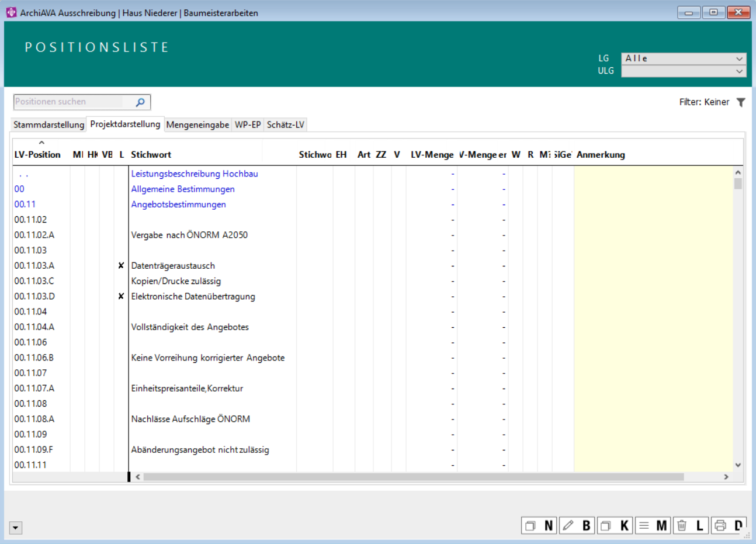The width and height of the screenshot is (756, 544).
Task: Select Vollständigkeit des Angebotes row
Action: [190, 327]
